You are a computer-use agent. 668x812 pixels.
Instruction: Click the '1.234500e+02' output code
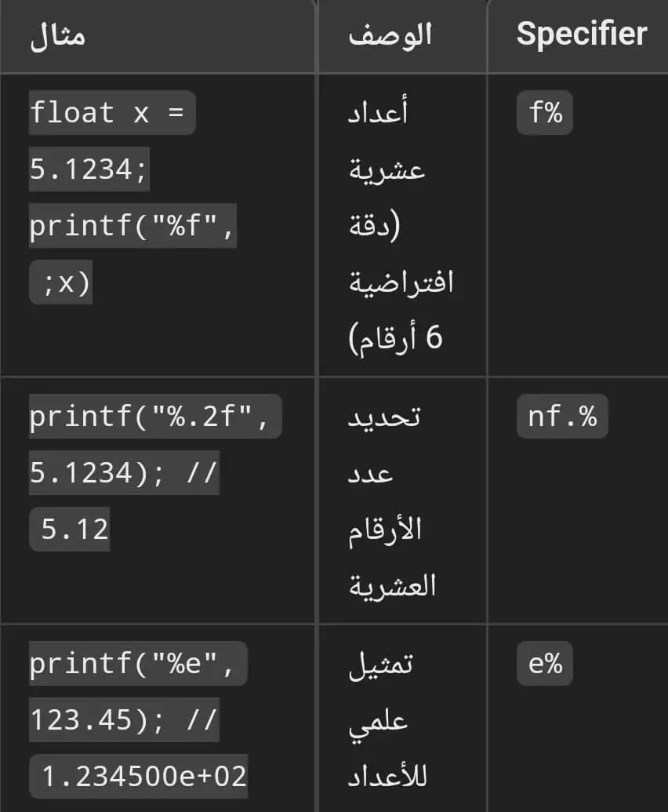pos(138,776)
